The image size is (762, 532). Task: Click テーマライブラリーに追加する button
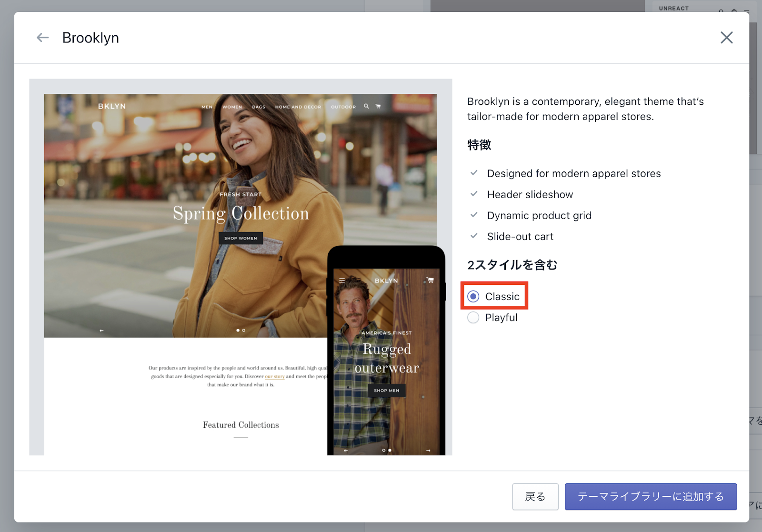651,497
